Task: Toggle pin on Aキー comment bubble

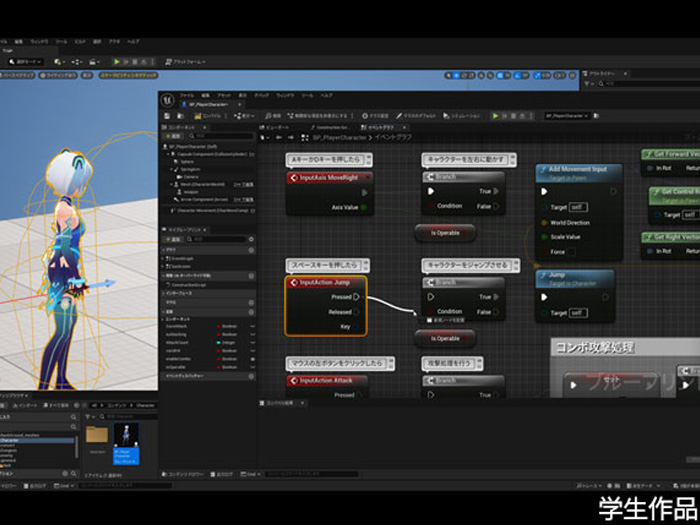Action: (x=368, y=157)
